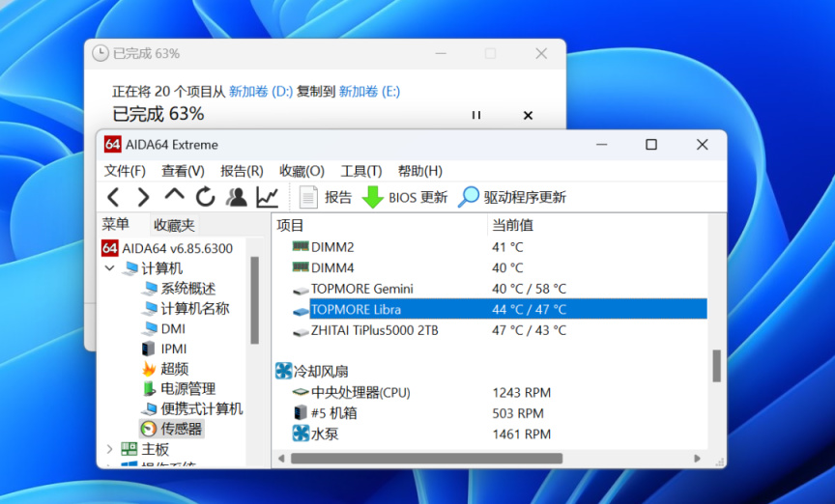Click the 水泵 fan icon

tap(301, 434)
